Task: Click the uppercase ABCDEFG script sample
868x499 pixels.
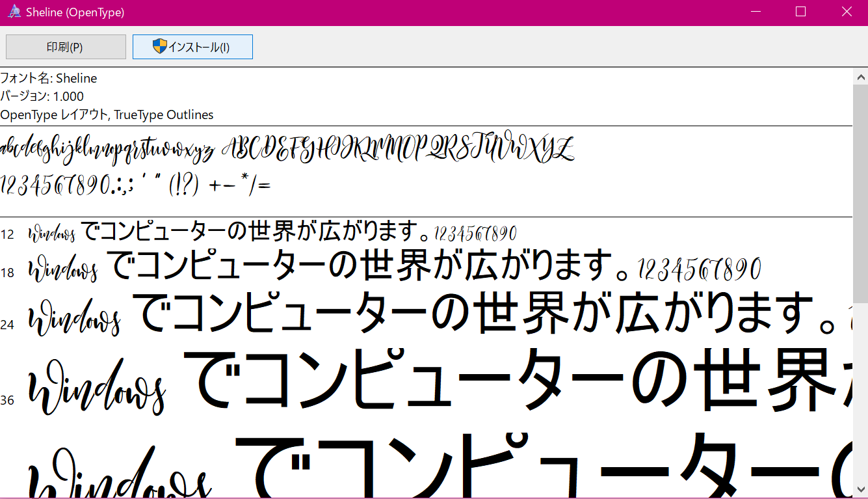Action: pos(399,149)
